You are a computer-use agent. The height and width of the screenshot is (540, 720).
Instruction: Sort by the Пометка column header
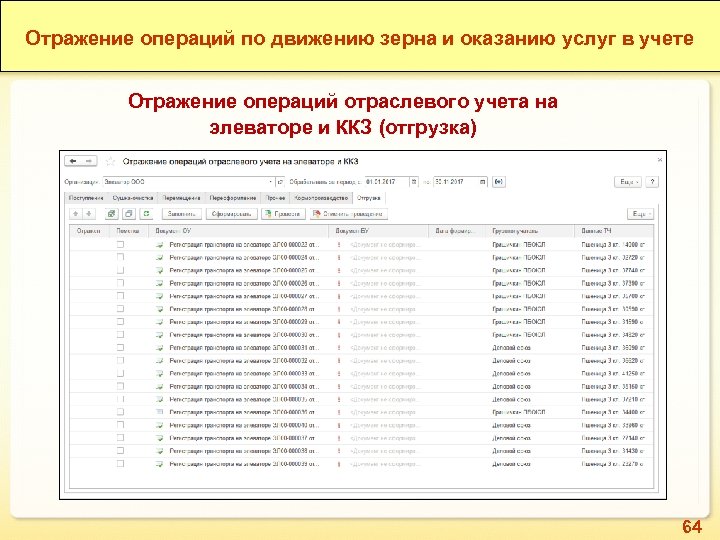(x=128, y=231)
